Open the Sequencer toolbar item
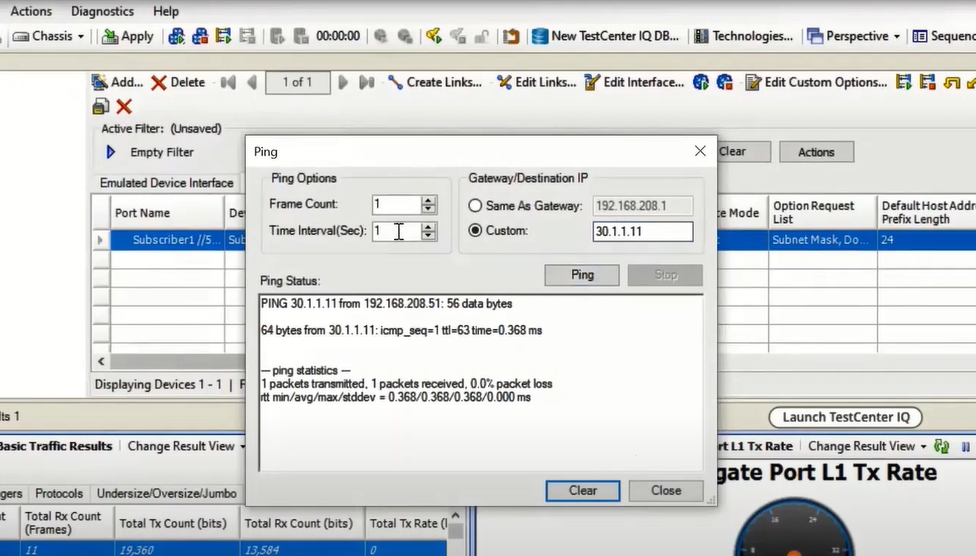This screenshot has width=976, height=556. pyautogui.click(x=944, y=36)
